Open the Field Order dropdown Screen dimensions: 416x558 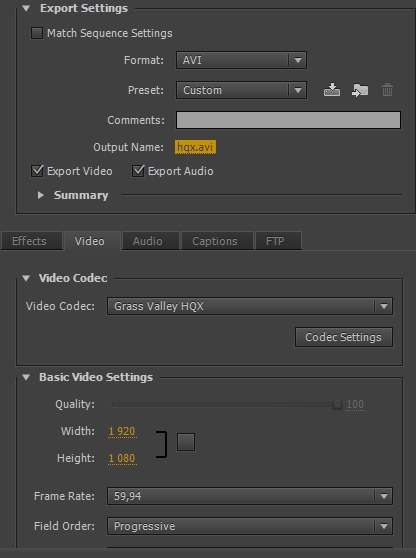[x=250, y=526]
